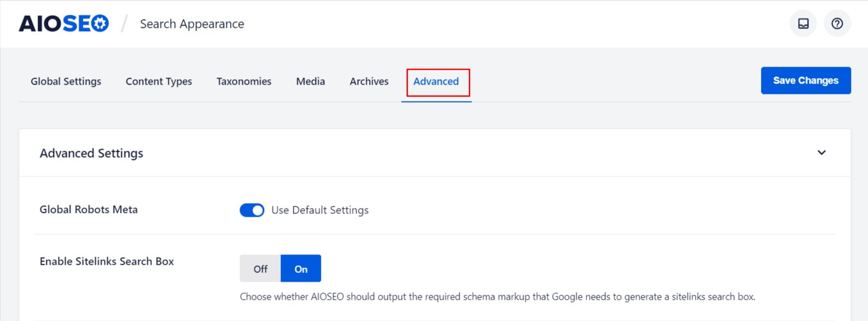Go to the Taxonomies tab
This screenshot has width=868, height=321.
[244, 81]
